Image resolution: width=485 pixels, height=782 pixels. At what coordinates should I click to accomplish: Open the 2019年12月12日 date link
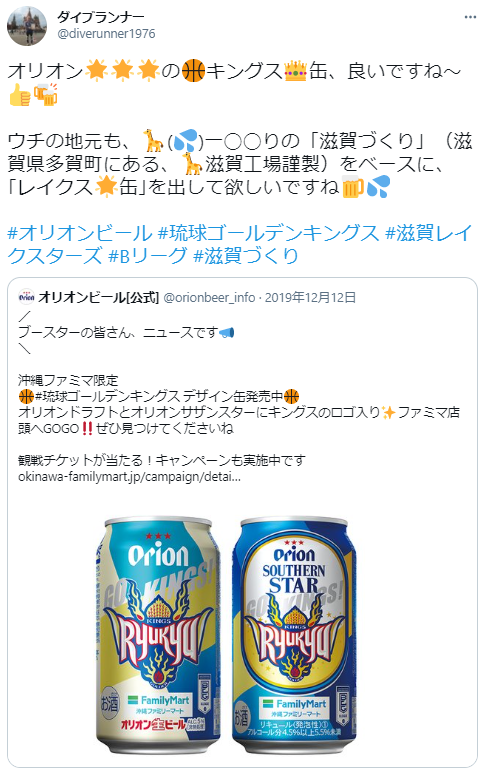(310, 297)
